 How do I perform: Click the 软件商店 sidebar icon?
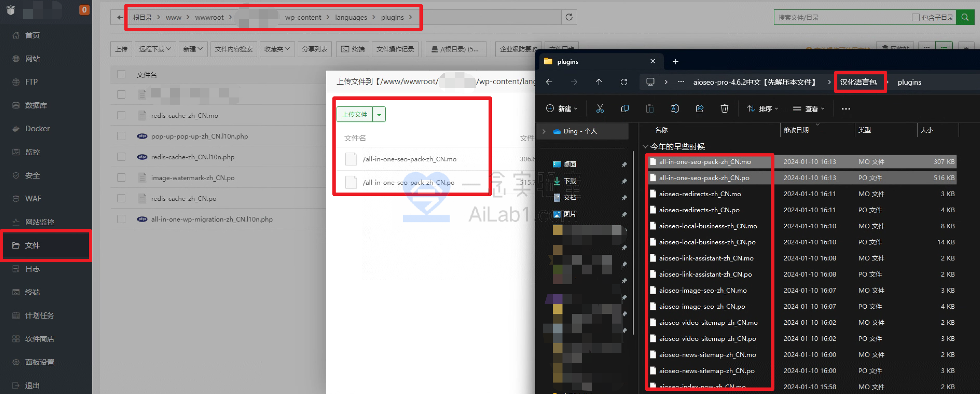[16, 339]
